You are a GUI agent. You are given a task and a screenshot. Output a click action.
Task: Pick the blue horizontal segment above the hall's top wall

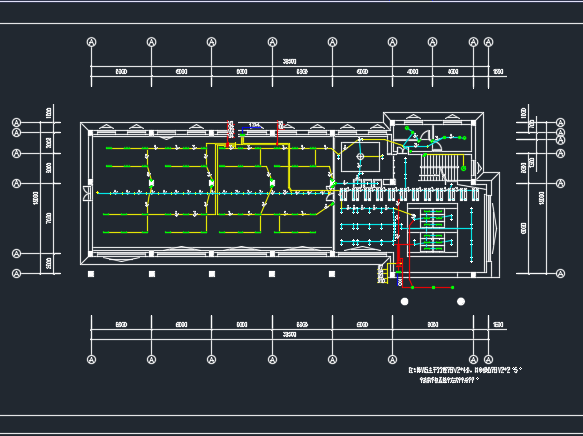click(x=251, y=127)
